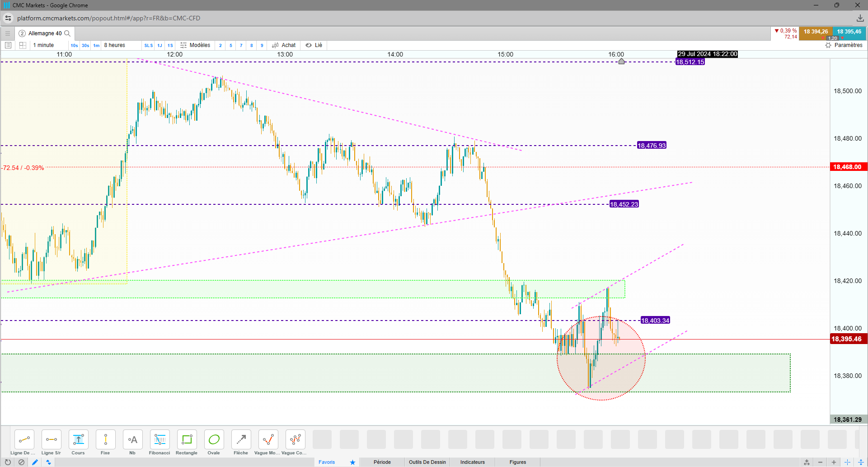
Task: Click the 18,476.93 purple level label
Action: [651, 146]
